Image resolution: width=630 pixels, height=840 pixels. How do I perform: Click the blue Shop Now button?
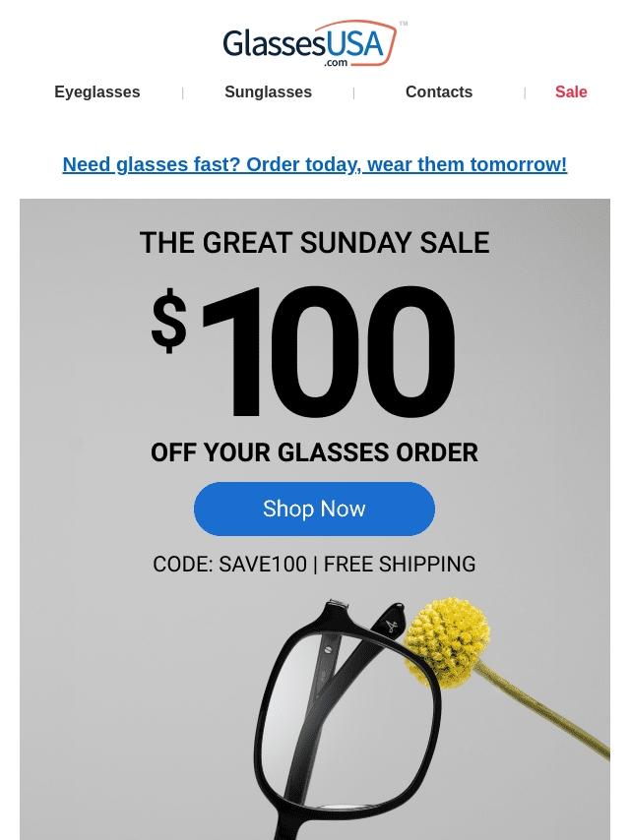pos(314,509)
